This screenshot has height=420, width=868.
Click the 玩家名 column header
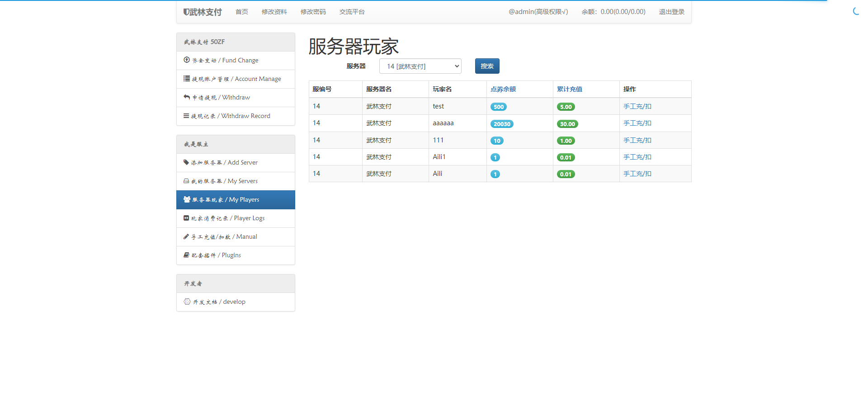pos(442,89)
